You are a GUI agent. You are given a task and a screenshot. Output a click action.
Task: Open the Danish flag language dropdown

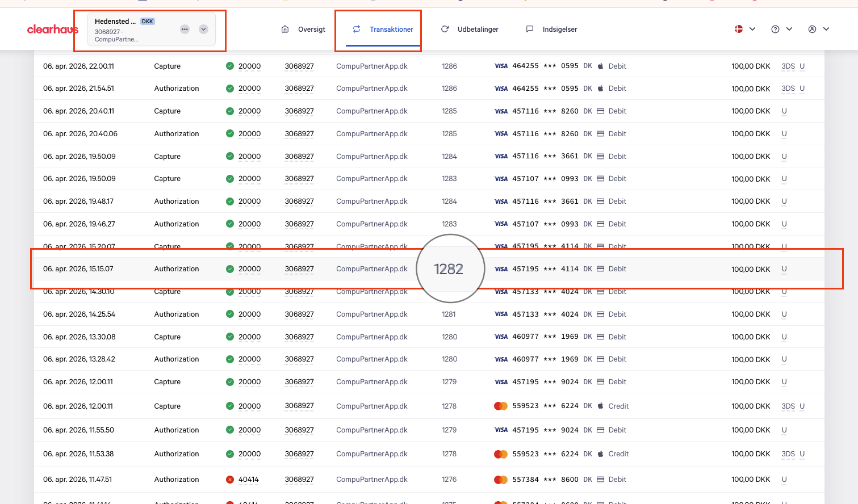(745, 29)
